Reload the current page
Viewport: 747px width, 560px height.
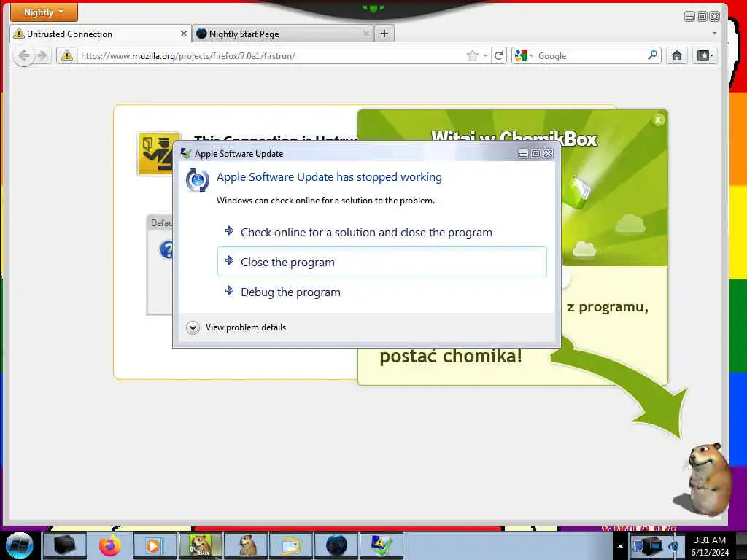tap(498, 55)
